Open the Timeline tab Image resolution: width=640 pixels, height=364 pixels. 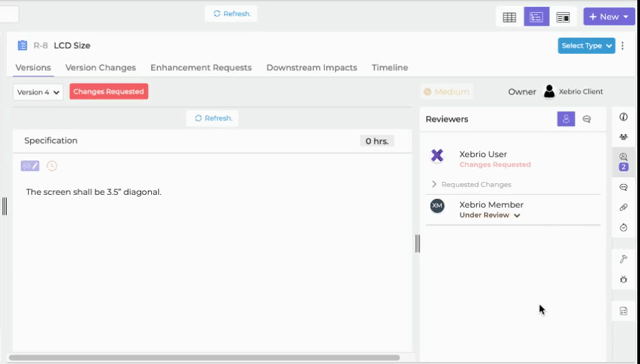[389, 68]
